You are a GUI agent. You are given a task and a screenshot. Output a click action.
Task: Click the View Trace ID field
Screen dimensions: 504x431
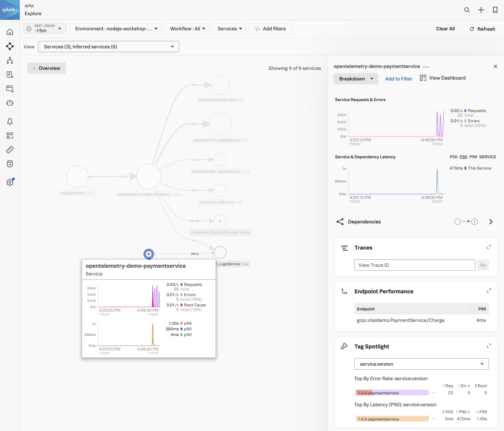click(x=414, y=265)
